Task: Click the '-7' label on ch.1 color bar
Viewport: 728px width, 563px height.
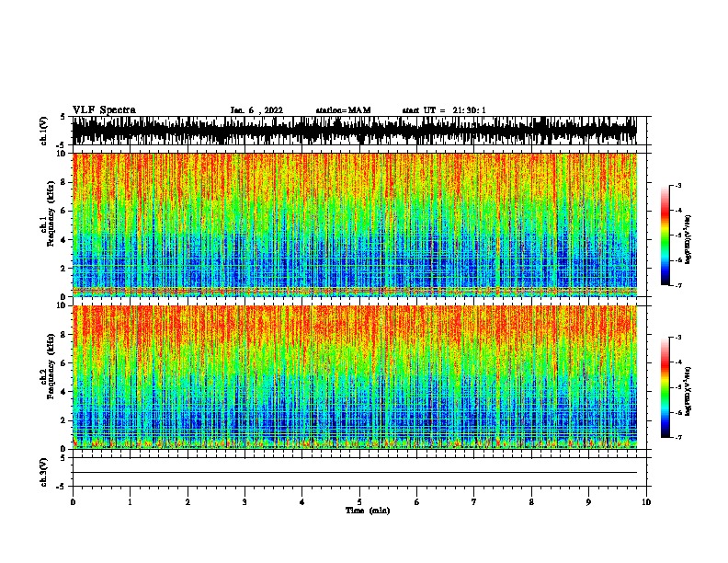Action: pyautogui.click(x=677, y=285)
